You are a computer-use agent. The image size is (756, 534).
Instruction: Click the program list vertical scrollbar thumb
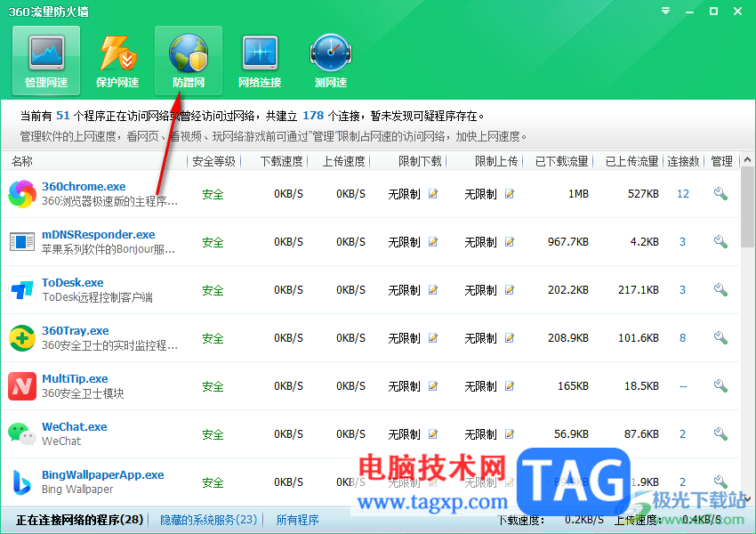pos(747,207)
